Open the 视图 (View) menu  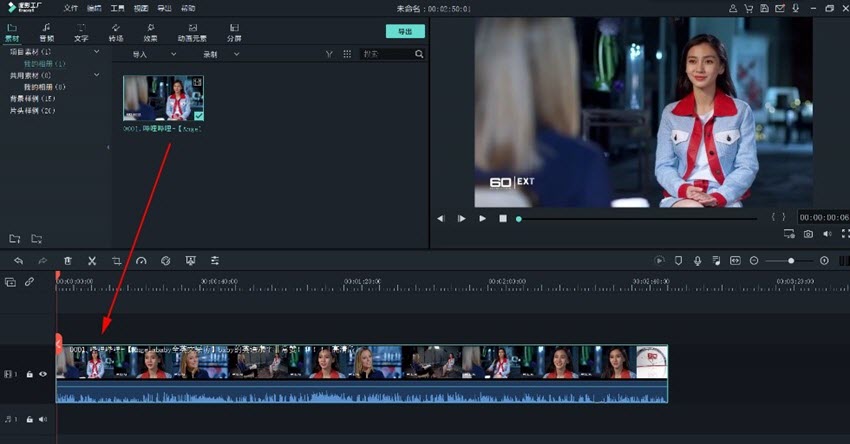[x=141, y=8]
